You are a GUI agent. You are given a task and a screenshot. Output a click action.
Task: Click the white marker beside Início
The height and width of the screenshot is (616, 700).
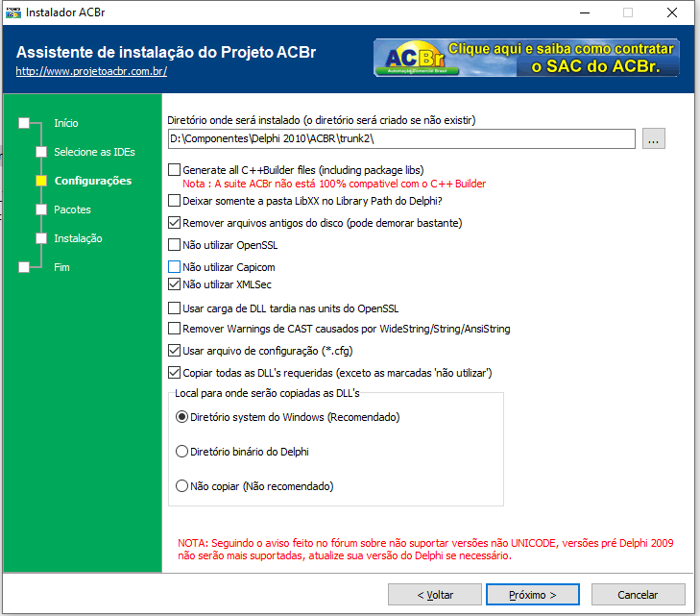pos(24,123)
